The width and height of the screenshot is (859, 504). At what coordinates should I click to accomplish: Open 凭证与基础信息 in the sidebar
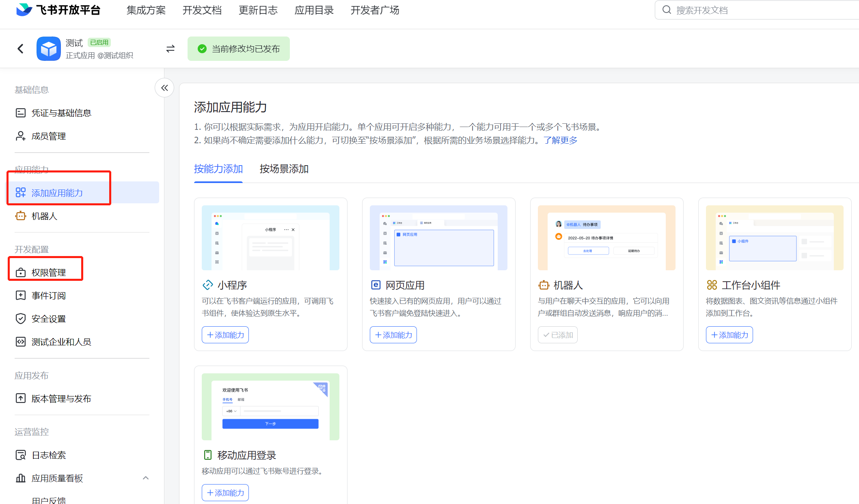61,113
